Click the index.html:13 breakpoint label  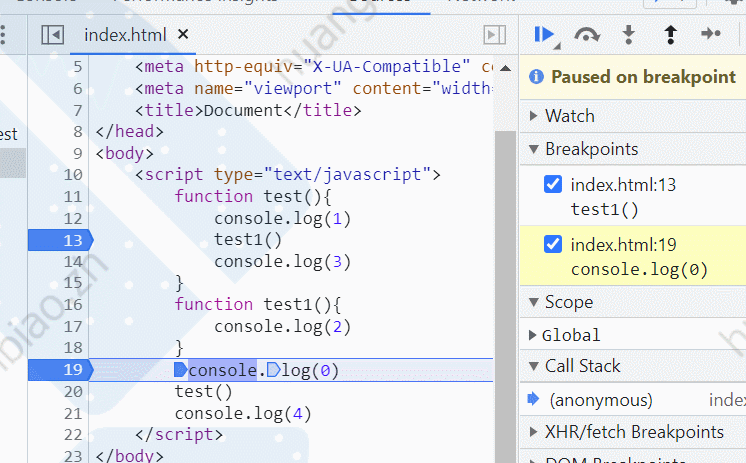pos(623,185)
